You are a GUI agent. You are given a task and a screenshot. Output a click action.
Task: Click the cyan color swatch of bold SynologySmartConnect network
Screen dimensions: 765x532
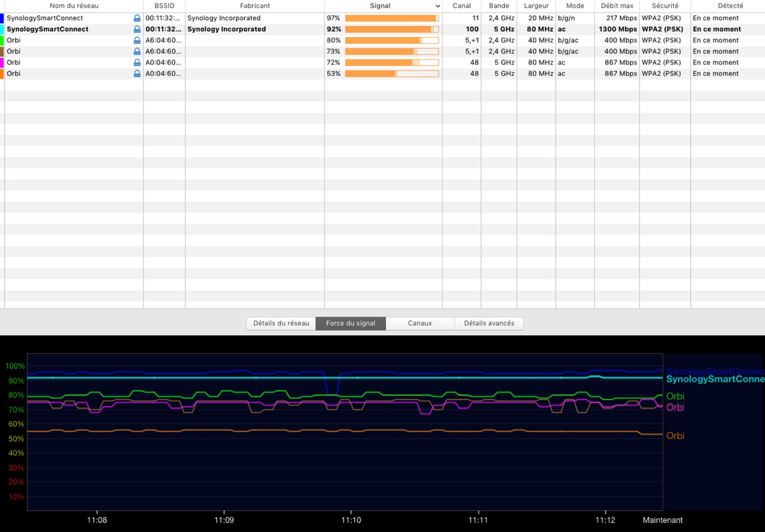[2, 29]
